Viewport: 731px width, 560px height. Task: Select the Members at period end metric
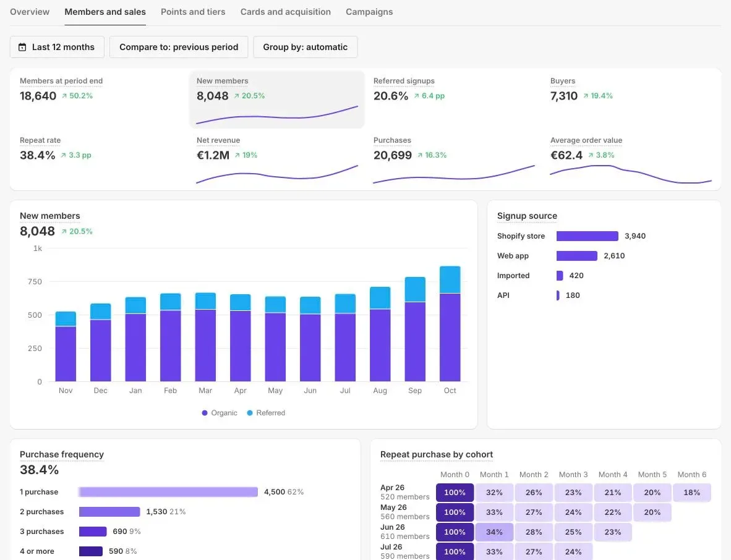pyautogui.click(x=100, y=100)
